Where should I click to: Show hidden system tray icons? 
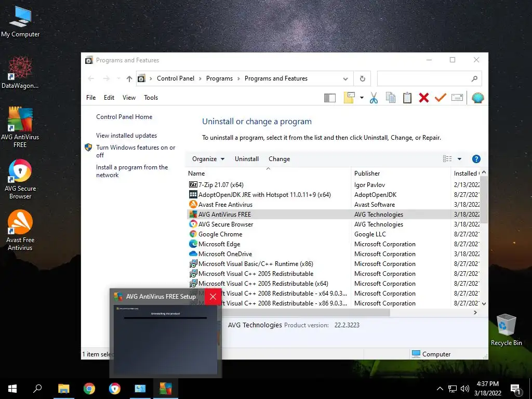point(440,389)
